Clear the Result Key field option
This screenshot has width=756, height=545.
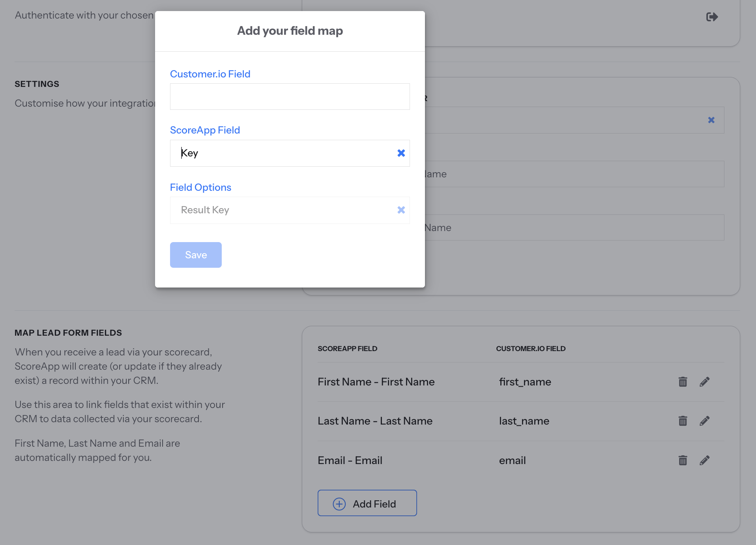[x=401, y=210]
